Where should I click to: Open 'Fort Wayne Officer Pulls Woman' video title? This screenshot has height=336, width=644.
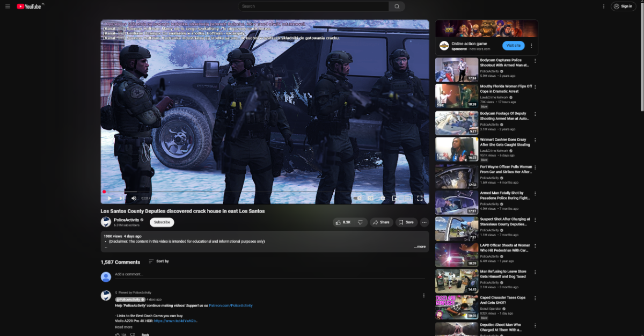pyautogui.click(x=506, y=169)
